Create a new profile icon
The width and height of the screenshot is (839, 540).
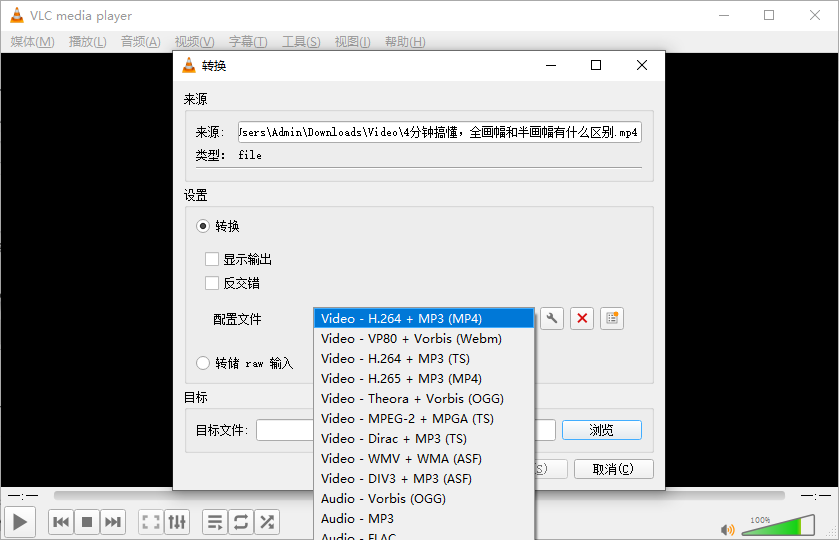point(612,318)
